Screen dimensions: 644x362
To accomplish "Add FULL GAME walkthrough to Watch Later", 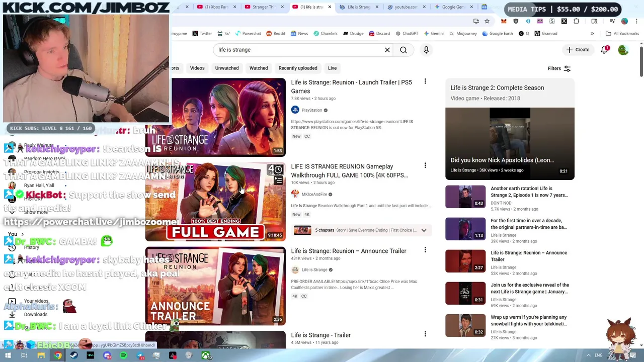I will pyautogui.click(x=278, y=169).
